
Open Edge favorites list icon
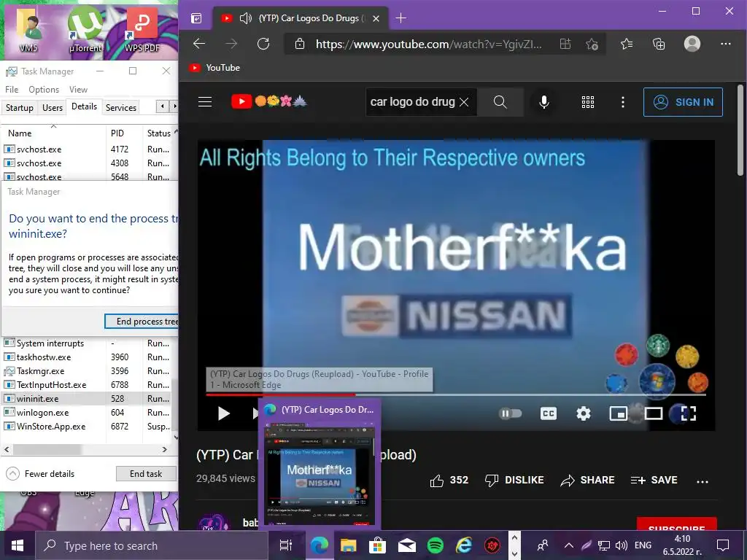[x=627, y=44]
